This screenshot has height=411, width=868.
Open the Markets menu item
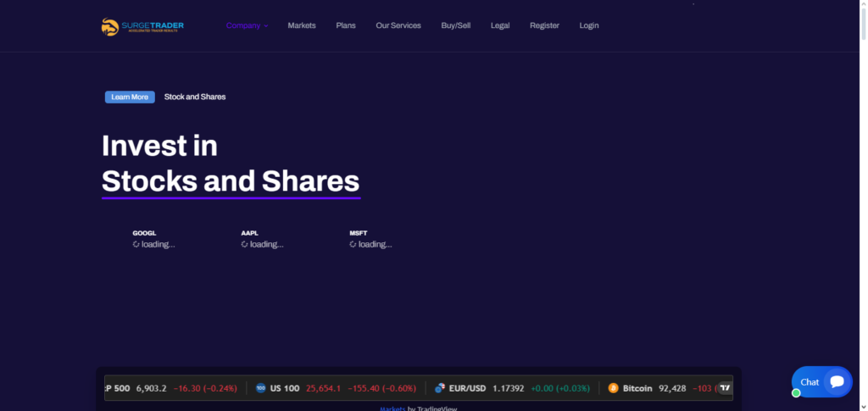(302, 25)
